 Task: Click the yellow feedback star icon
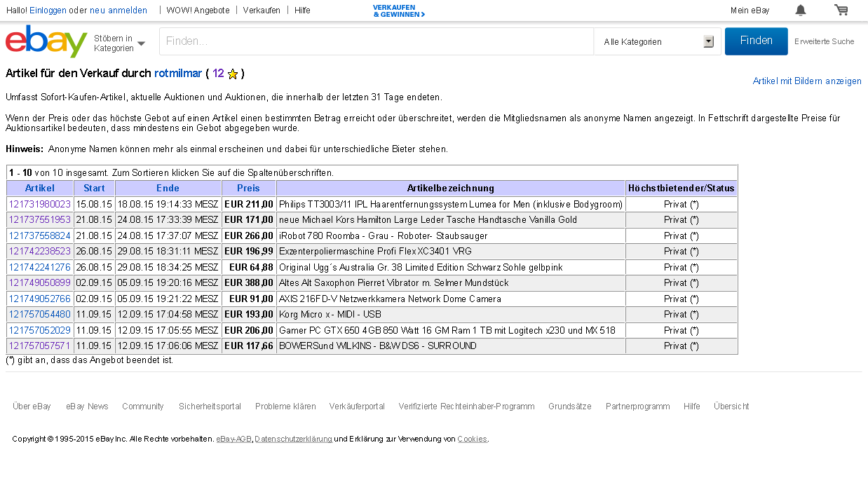(x=233, y=74)
